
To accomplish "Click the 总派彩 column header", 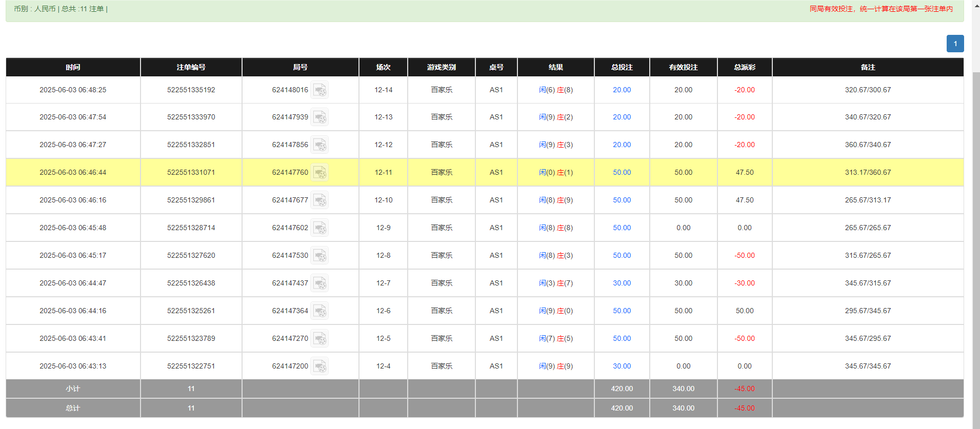I will point(744,67).
